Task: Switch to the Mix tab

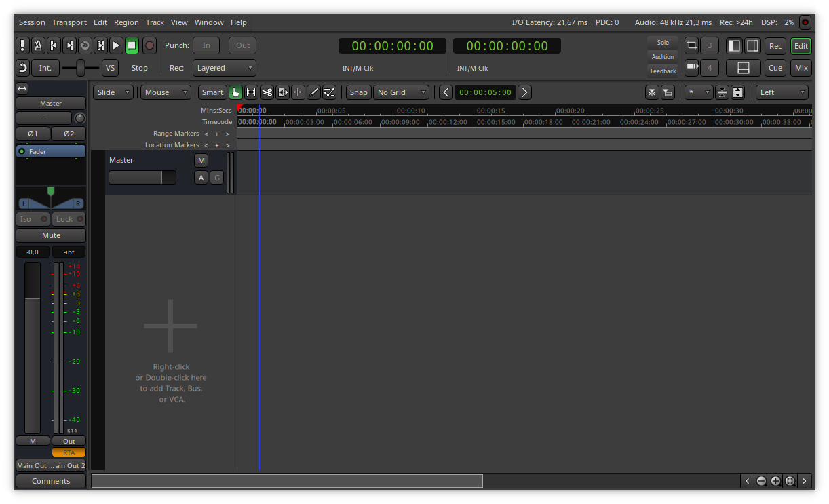Action: pyautogui.click(x=801, y=68)
